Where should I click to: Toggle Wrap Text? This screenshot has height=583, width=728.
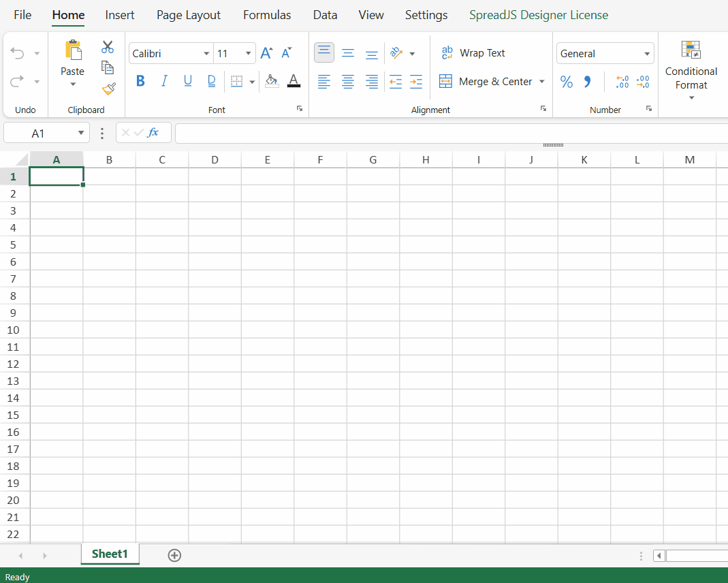pos(473,53)
